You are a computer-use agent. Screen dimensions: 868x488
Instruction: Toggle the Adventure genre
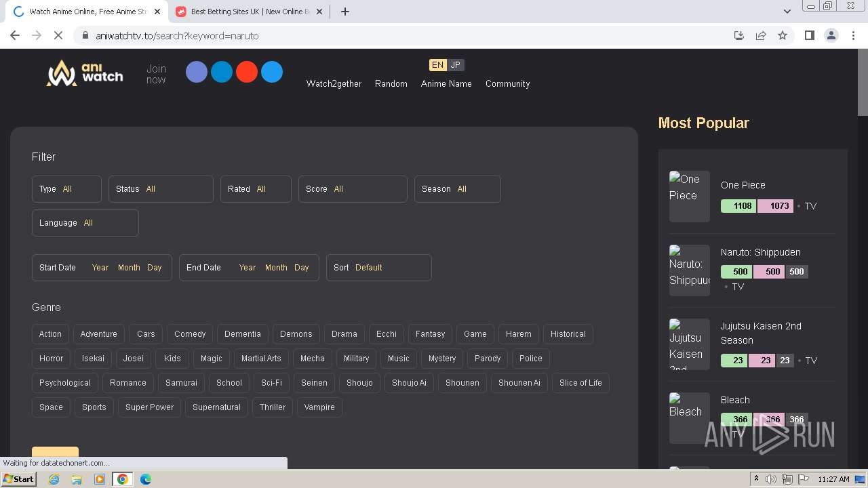(x=98, y=334)
